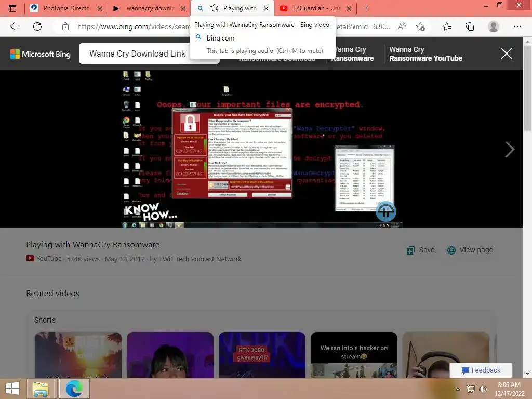
Task: Save the video to collections
Action: (420, 250)
